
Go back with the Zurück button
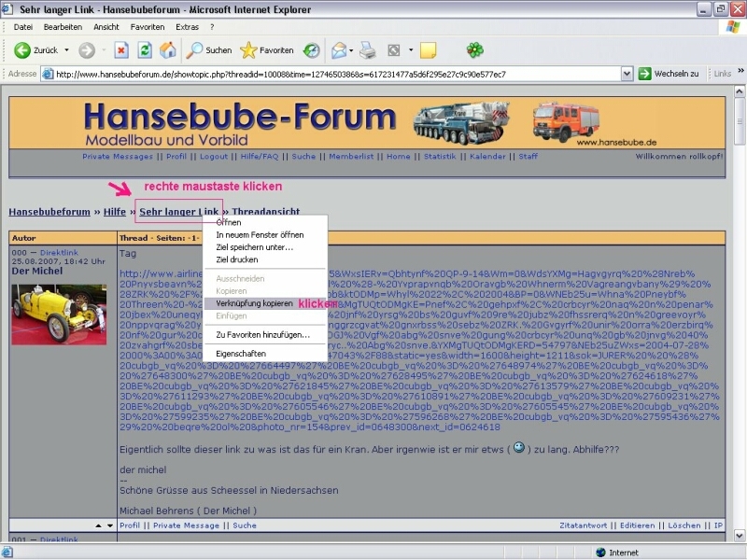(35, 50)
